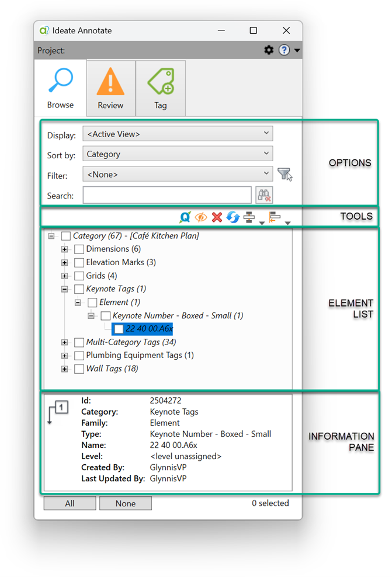
Task: Open the arrow next to align left icon
Action: [288, 223]
